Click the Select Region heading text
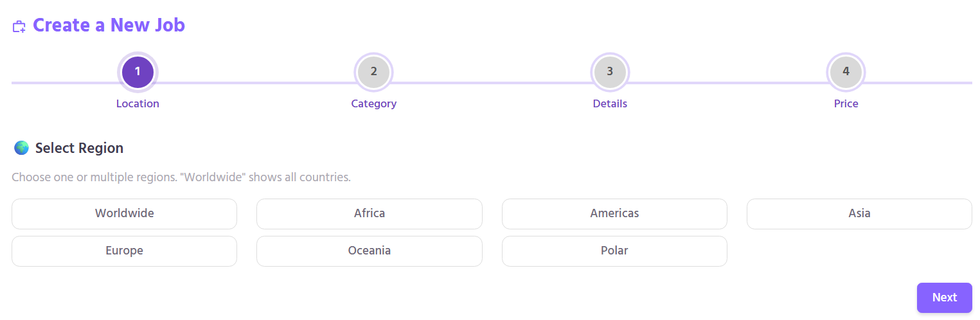The height and width of the screenshot is (320, 980). [x=79, y=148]
